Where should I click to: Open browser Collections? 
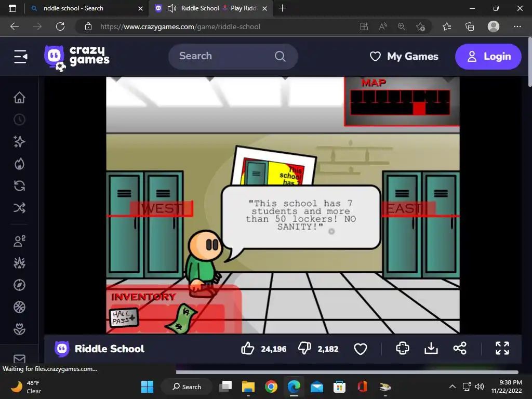(x=470, y=26)
